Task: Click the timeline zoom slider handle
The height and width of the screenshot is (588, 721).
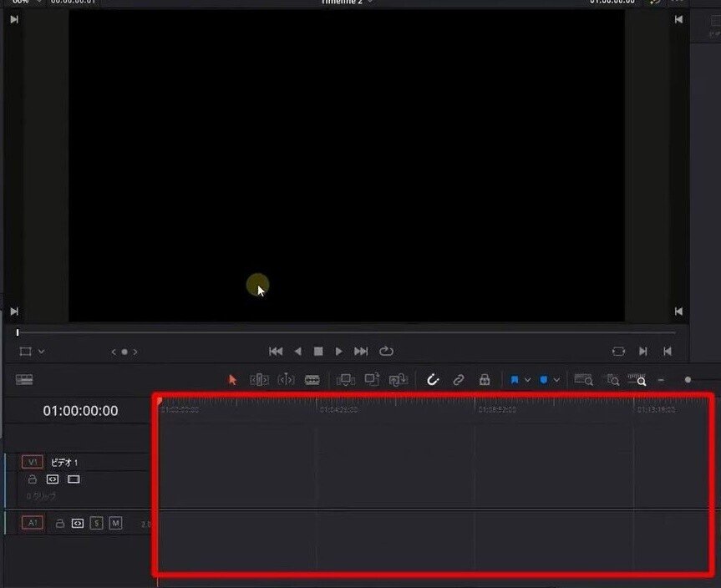Action: (688, 380)
